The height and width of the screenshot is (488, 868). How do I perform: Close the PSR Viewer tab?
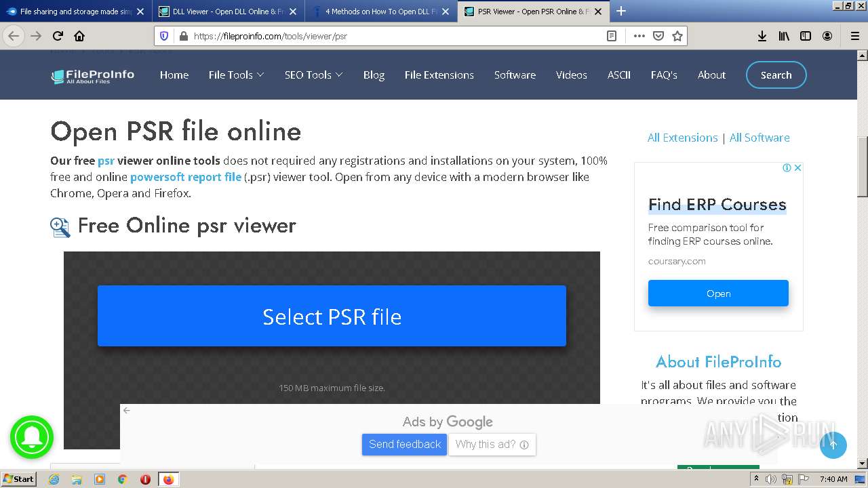tap(598, 12)
